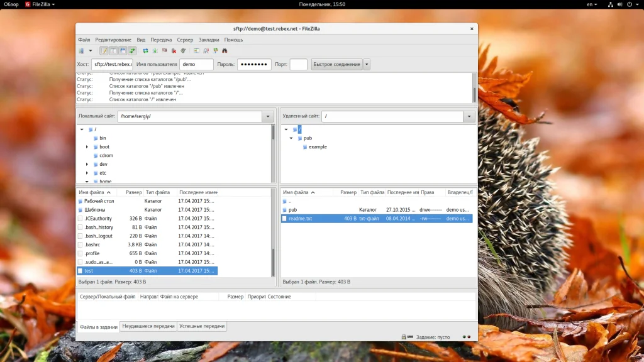Open the quick connect history dropdown arrow

click(367, 64)
